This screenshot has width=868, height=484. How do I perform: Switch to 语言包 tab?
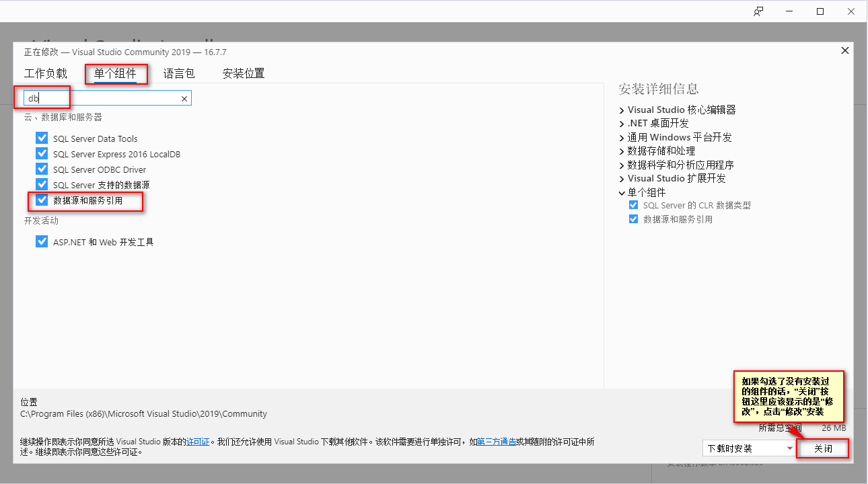(x=179, y=73)
